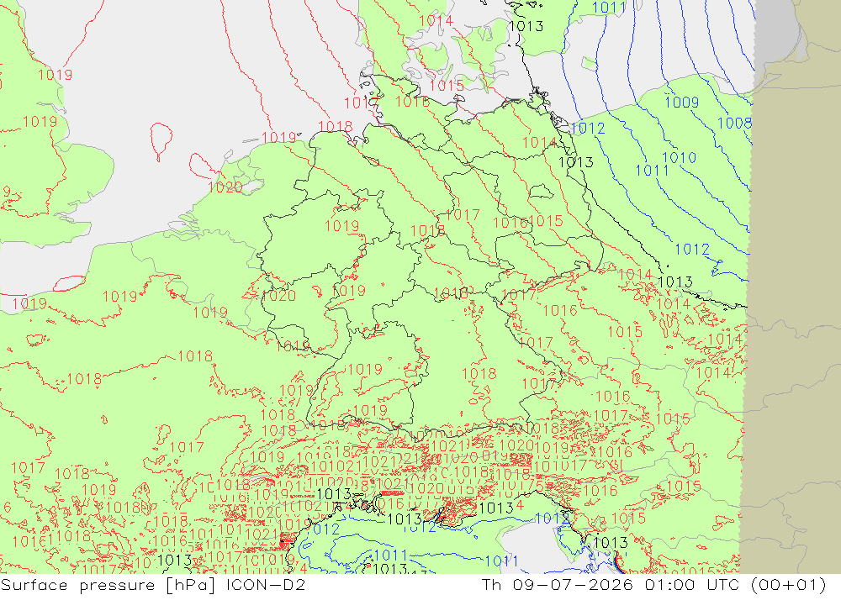
Task: Click the "Surface pressure [hPa]" caption text
Action: (x=108, y=584)
